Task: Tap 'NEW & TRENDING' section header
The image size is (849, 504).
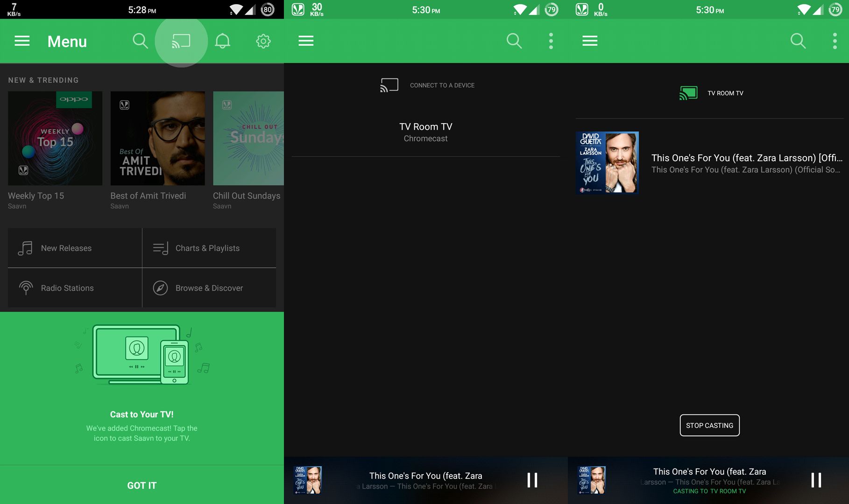Action: point(43,80)
